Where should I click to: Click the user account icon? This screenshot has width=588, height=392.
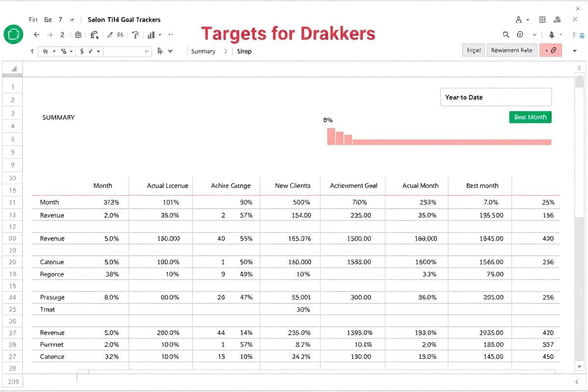coord(519,20)
